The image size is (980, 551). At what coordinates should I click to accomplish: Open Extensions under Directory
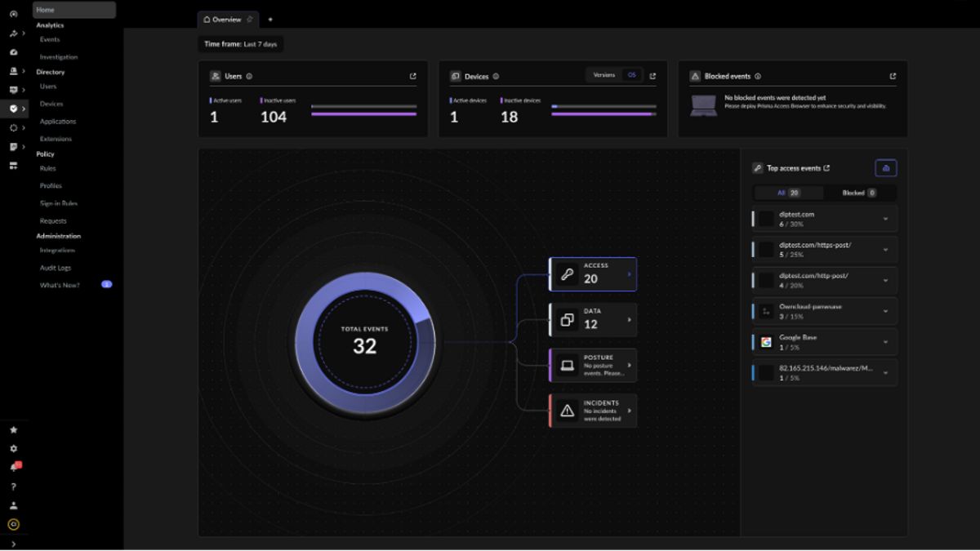[x=56, y=139]
